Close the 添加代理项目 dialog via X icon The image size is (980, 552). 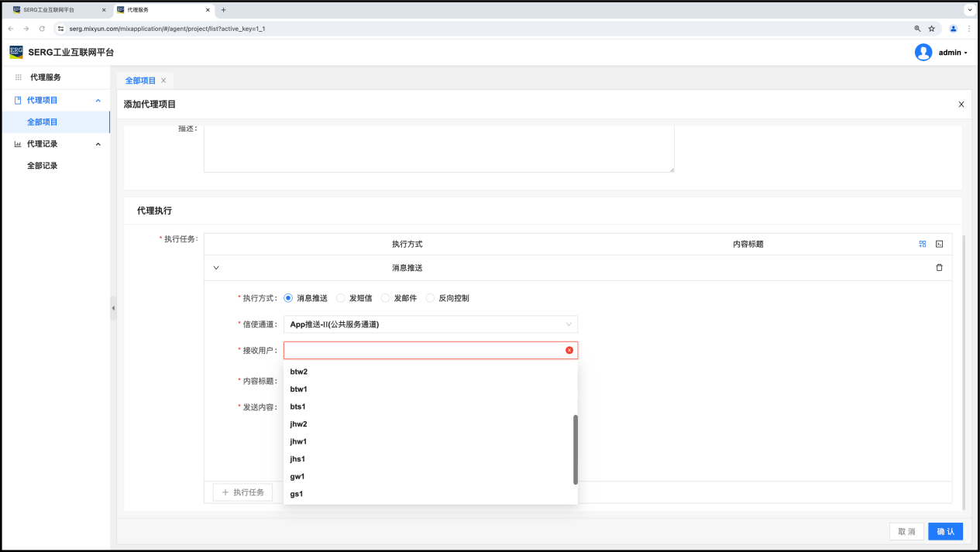pos(961,105)
